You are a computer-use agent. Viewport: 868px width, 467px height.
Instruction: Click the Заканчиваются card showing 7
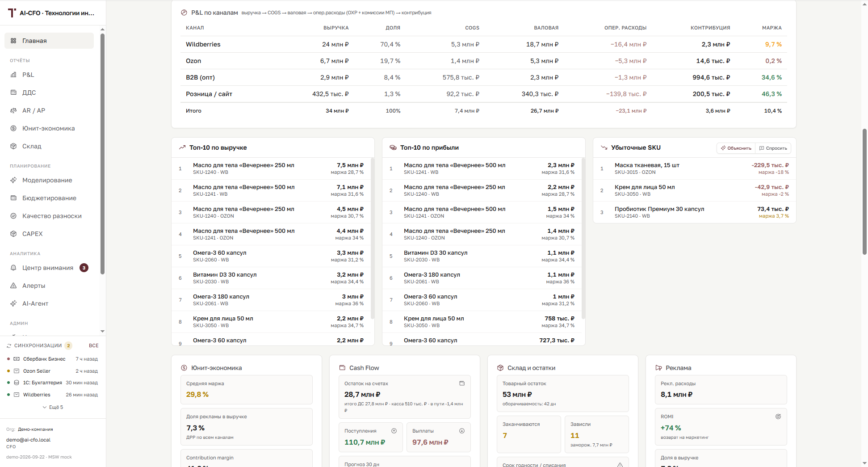pyautogui.click(x=529, y=434)
